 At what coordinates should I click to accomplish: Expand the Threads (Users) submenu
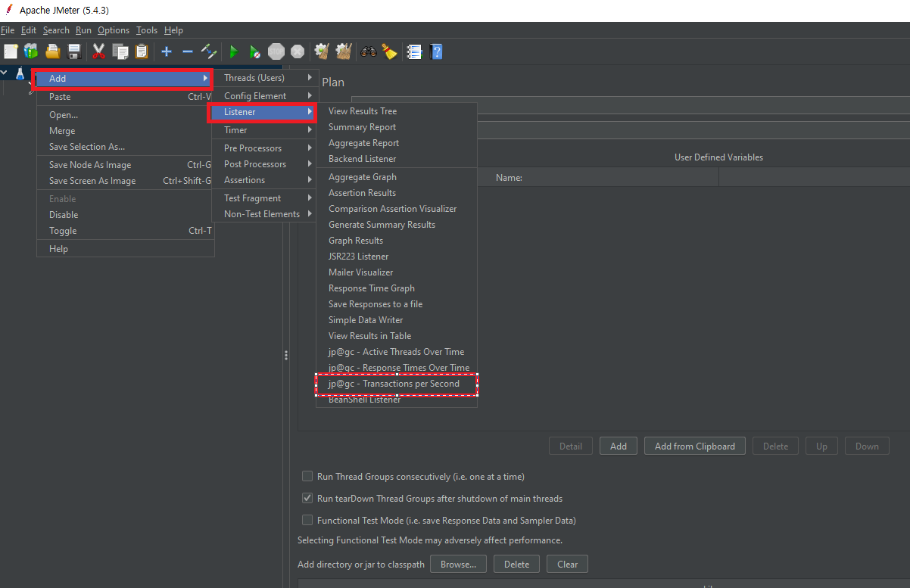coord(263,78)
